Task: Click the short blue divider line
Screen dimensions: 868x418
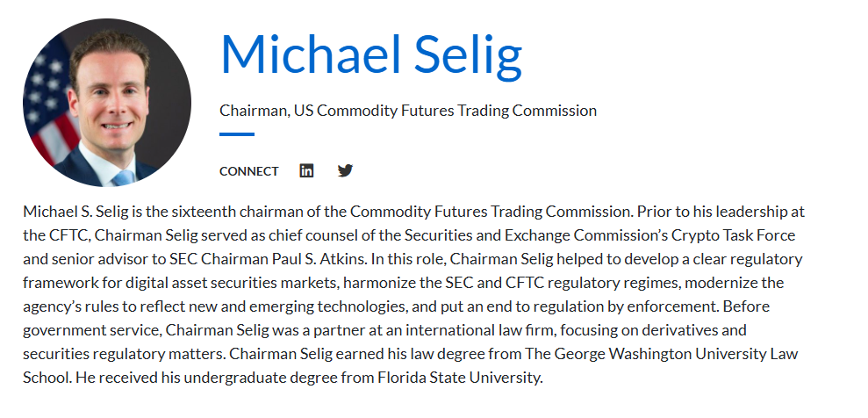Action: click(236, 134)
